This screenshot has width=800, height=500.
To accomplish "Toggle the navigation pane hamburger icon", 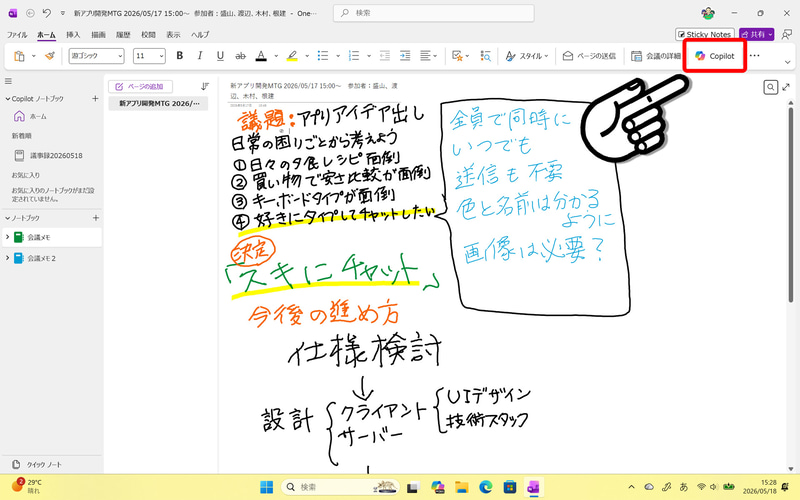I will (x=8, y=81).
